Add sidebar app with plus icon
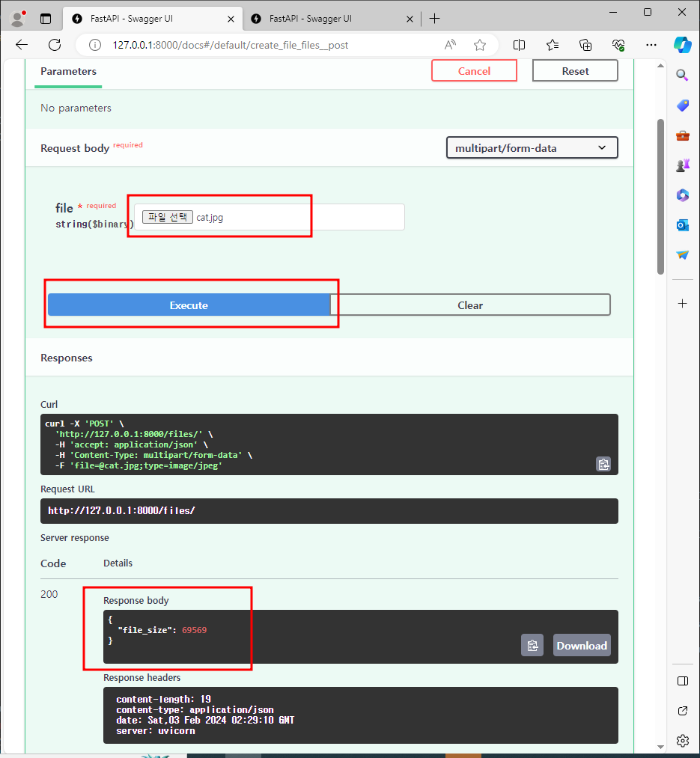The image size is (700, 758). [x=682, y=304]
